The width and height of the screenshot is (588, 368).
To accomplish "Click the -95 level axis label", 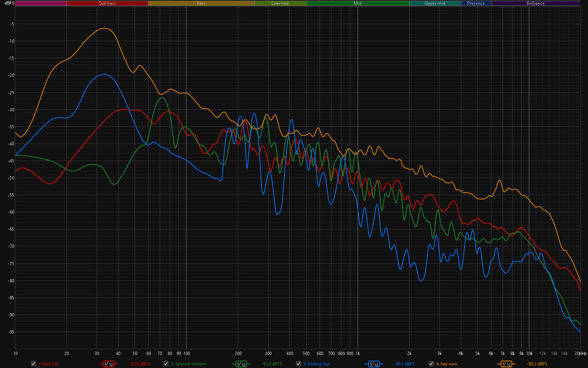I will click(x=11, y=332).
